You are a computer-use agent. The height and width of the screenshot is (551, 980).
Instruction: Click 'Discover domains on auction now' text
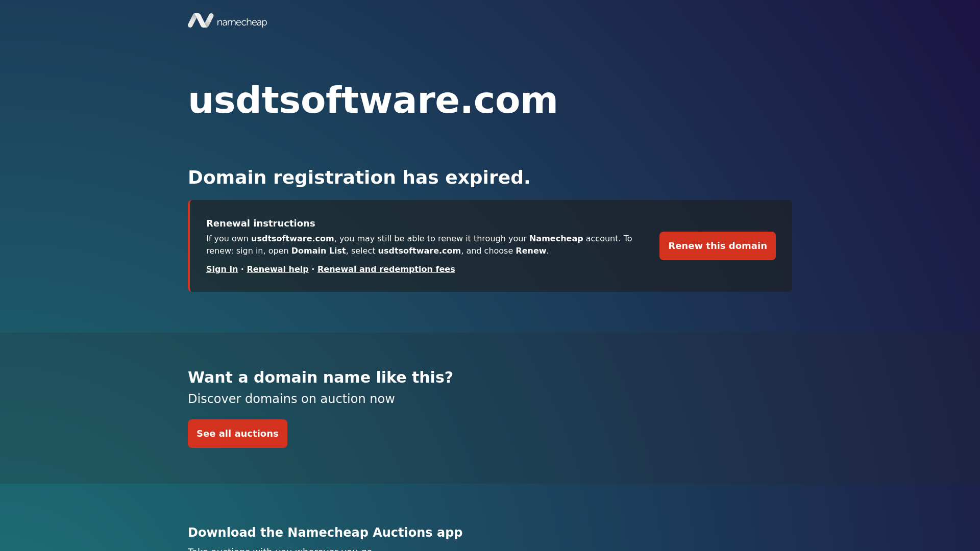291,399
